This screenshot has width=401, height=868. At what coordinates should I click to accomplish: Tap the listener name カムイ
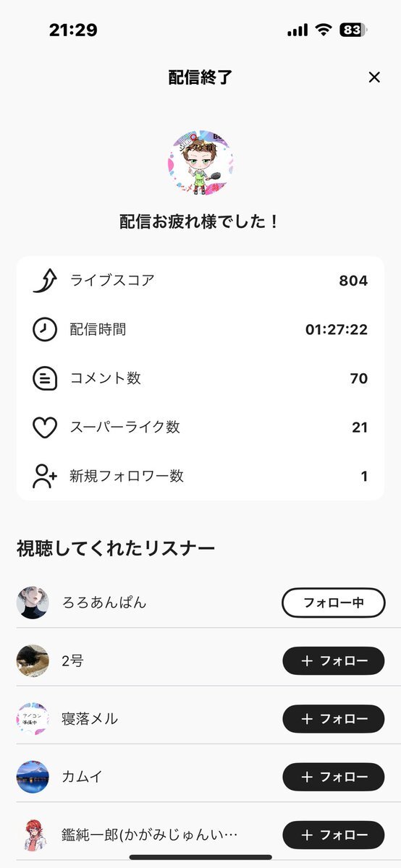(83, 777)
